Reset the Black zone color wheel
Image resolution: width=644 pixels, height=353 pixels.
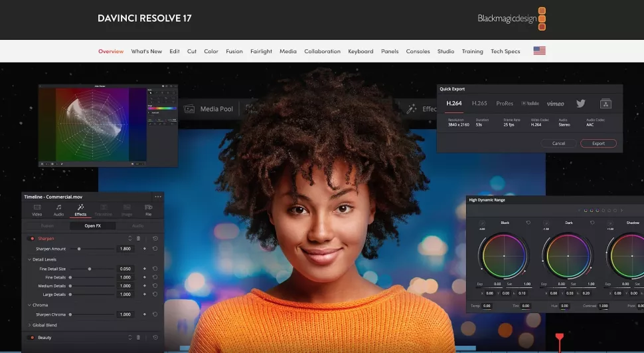(x=528, y=223)
